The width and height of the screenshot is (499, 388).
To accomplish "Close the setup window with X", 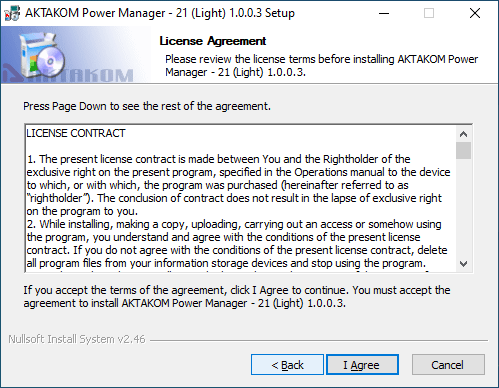I will [x=475, y=13].
